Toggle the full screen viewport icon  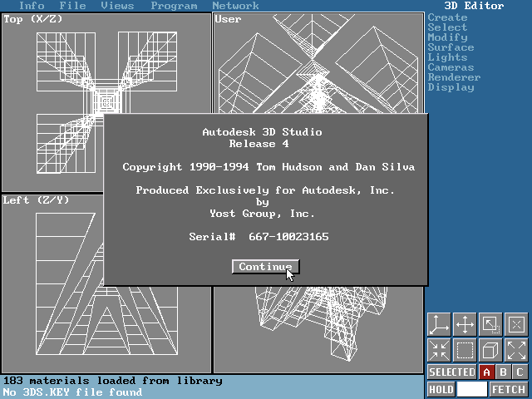pyautogui.click(x=490, y=325)
